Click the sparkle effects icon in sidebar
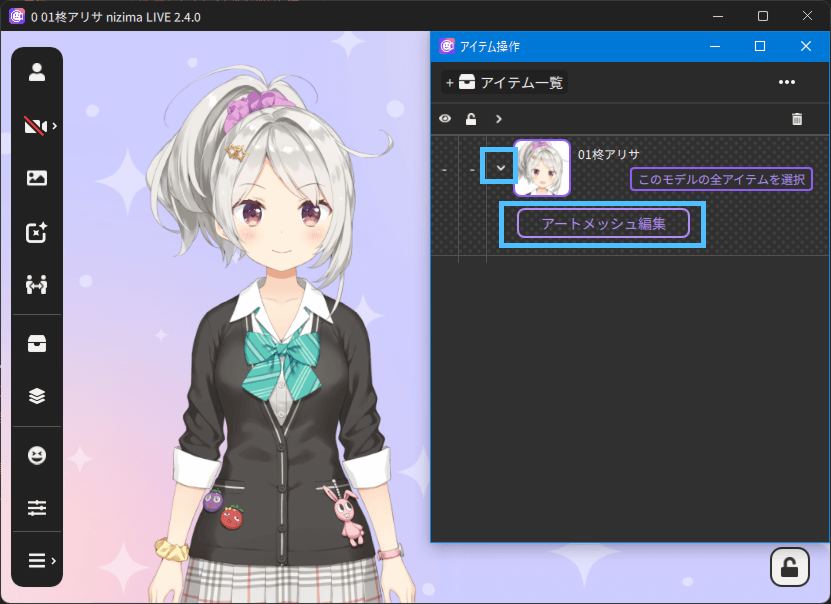Image resolution: width=831 pixels, height=604 pixels. tap(37, 232)
